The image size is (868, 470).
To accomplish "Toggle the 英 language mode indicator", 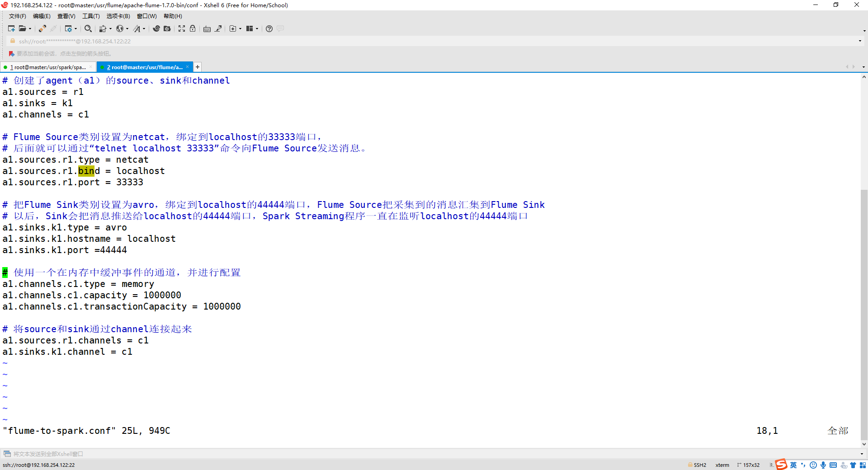I will point(793,465).
